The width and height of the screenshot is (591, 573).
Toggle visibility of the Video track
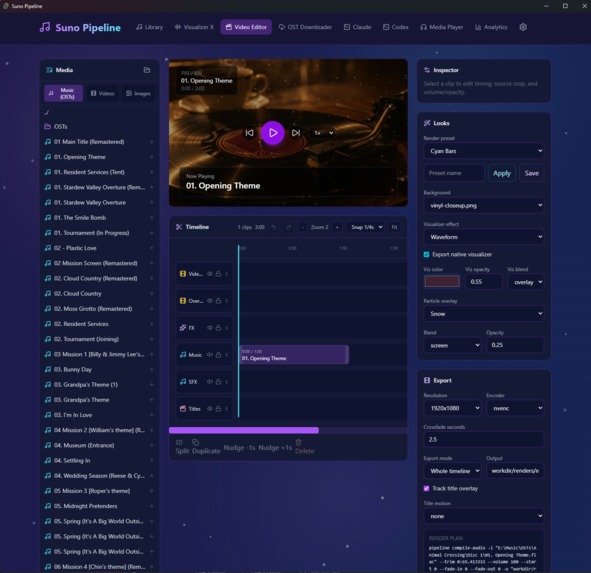point(210,274)
